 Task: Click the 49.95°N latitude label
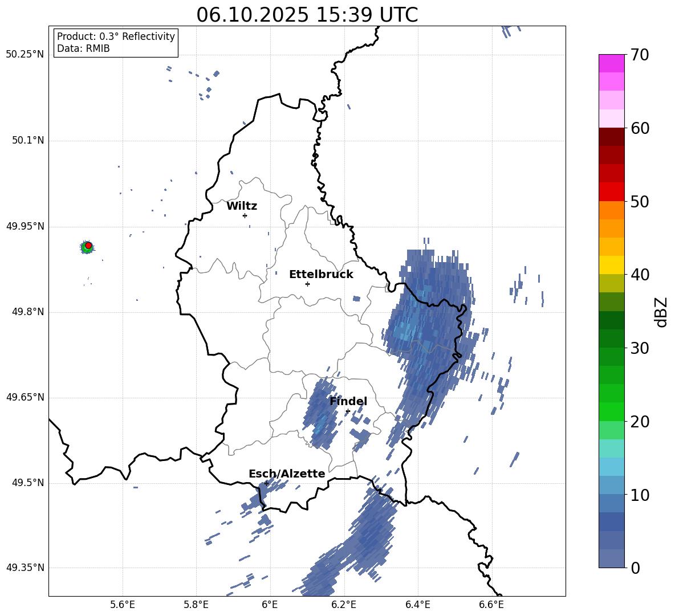click(25, 226)
